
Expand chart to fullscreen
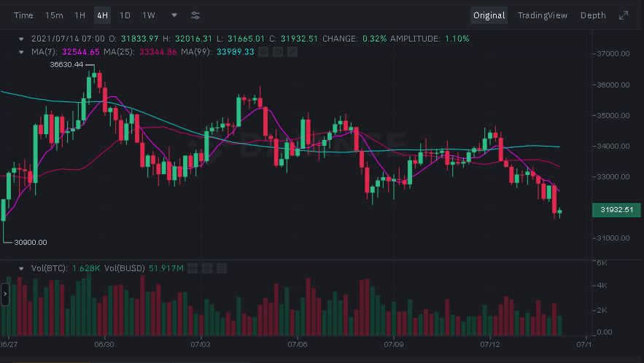pyautogui.click(x=623, y=15)
